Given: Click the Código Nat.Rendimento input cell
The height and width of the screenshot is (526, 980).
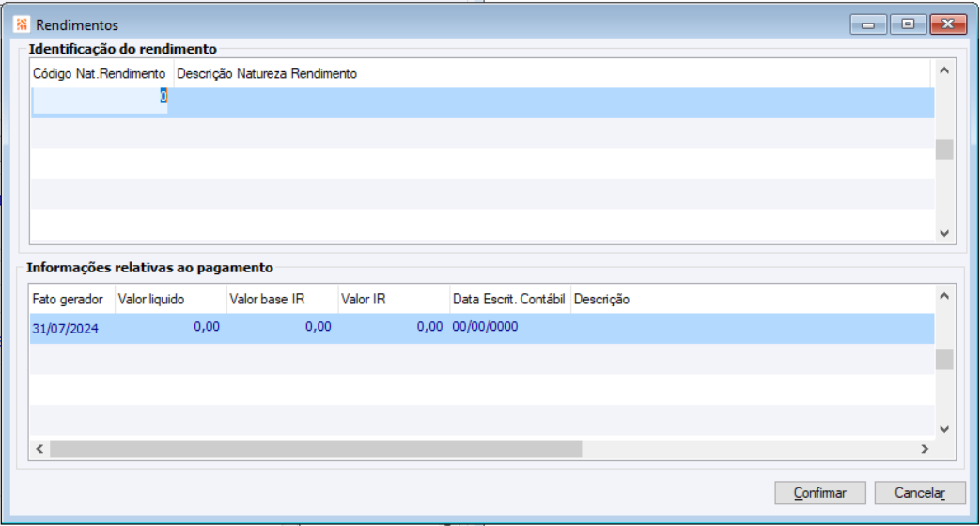Looking at the screenshot, I should tap(100, 101).
